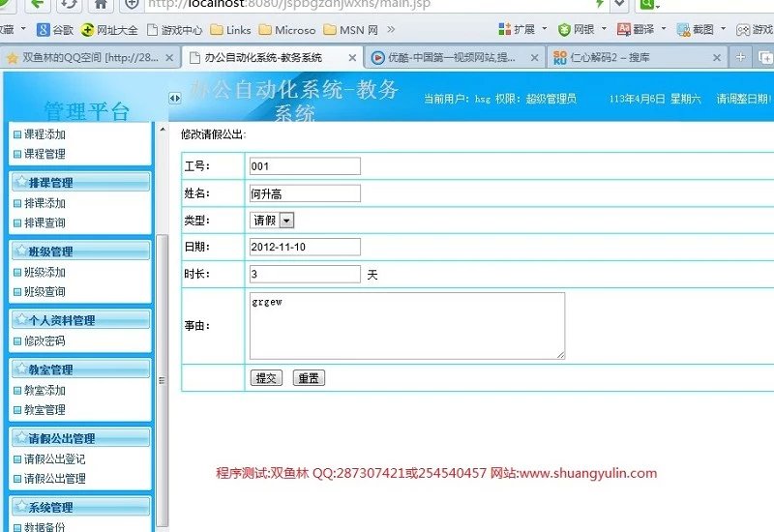774x532 pixels.
Task: Click the 时长 duration input field
Action: [x=305, y=274]
